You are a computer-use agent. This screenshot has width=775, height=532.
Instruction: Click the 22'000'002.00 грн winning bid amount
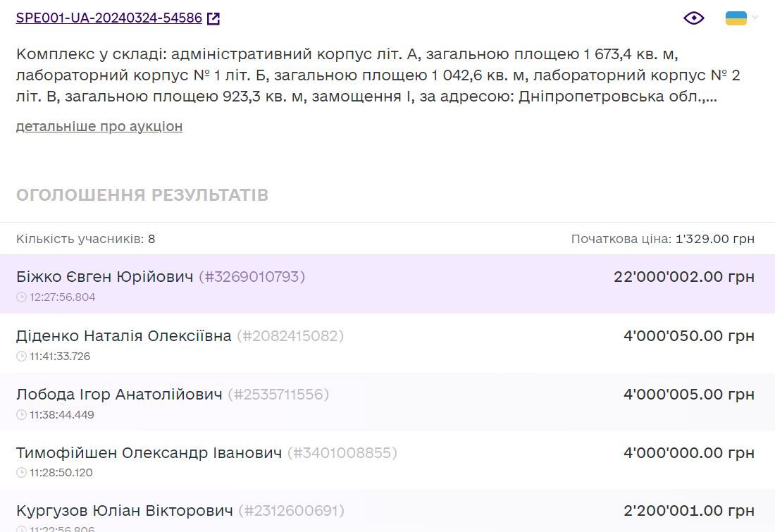[x=683, y=277]
